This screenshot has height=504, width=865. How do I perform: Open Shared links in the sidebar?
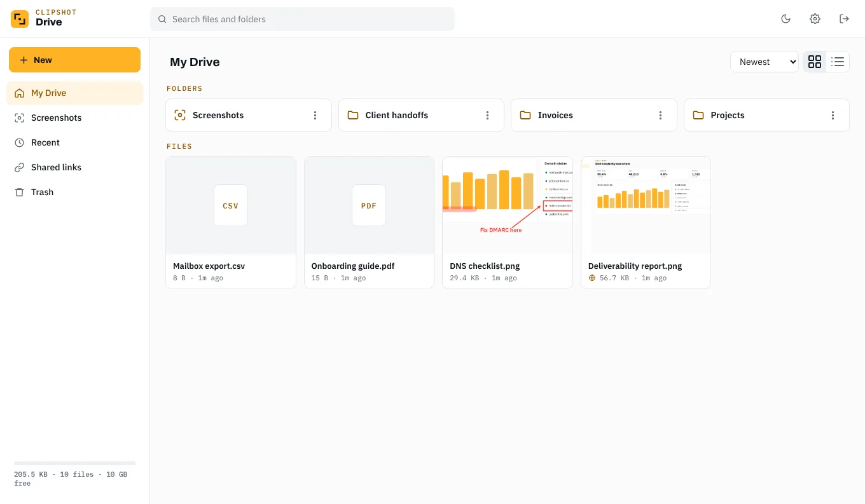tap(74, 167)
